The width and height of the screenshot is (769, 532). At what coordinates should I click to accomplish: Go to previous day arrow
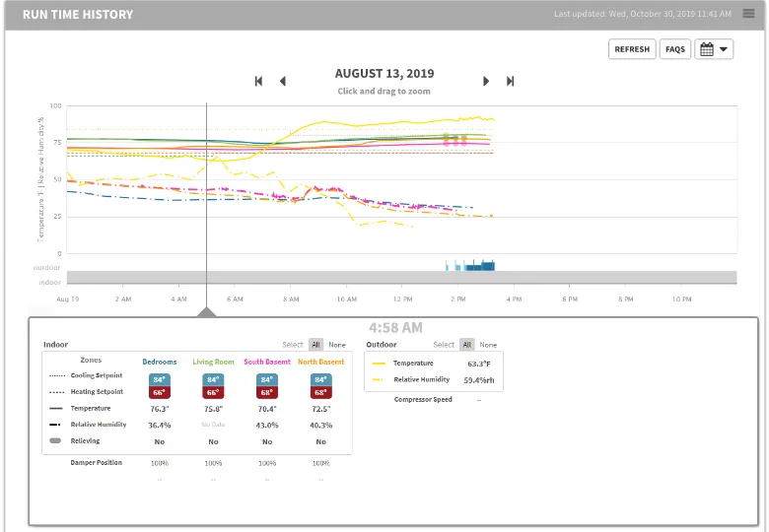(x=283, y=82)
